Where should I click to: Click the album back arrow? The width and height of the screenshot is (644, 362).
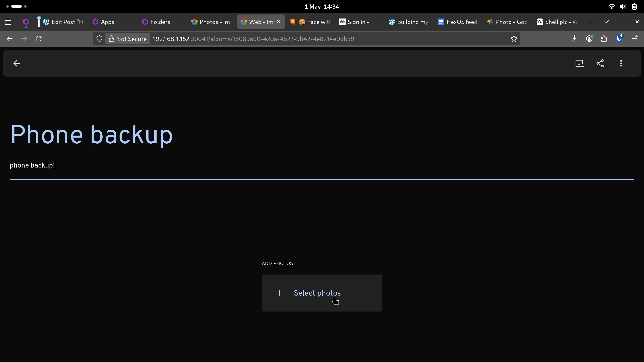point(17,64)
